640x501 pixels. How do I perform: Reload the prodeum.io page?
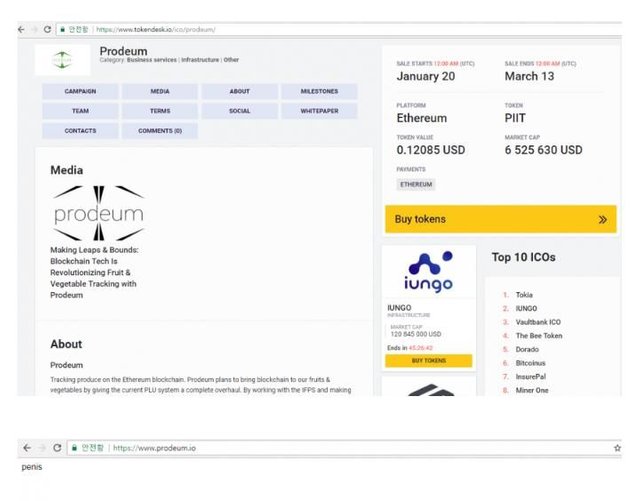[57, 448]
